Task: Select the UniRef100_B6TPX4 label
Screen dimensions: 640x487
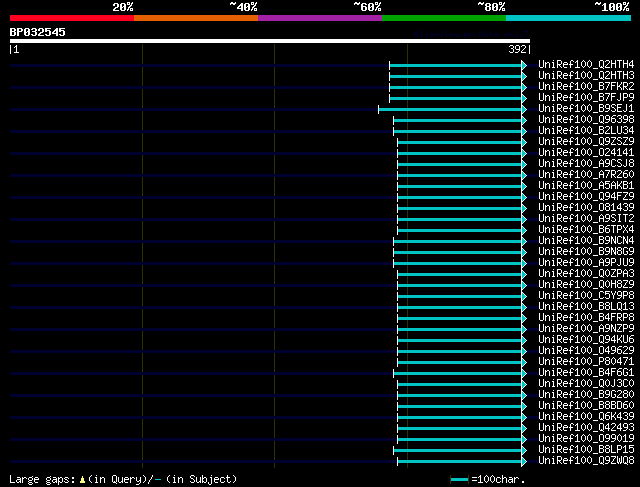Action: pyautogui.click(x=586, y=230)
